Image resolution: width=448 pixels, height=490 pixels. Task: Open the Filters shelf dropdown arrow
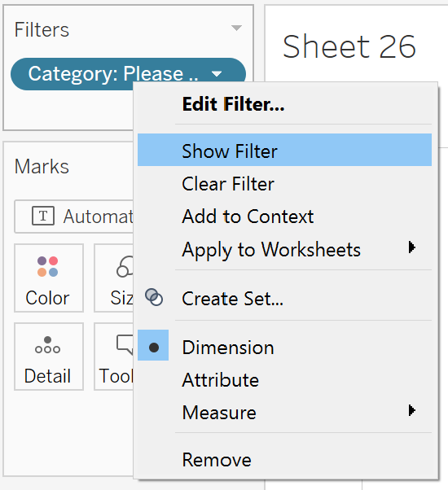pyautogui.click(x=236, y=28)
